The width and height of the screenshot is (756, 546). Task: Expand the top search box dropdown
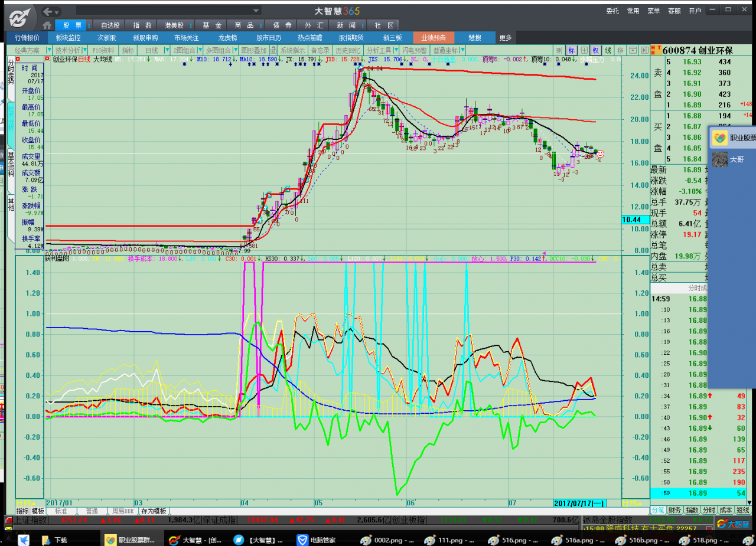click(256, 11)
